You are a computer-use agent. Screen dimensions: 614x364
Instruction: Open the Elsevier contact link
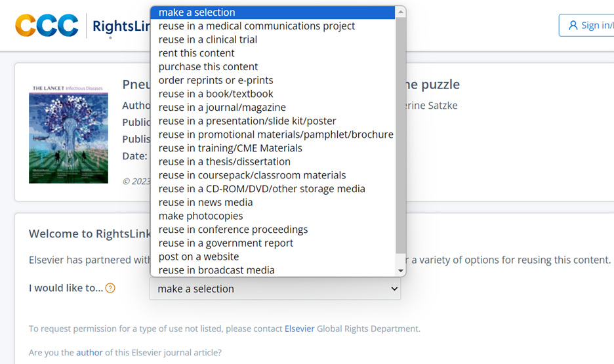coord(299,329)
